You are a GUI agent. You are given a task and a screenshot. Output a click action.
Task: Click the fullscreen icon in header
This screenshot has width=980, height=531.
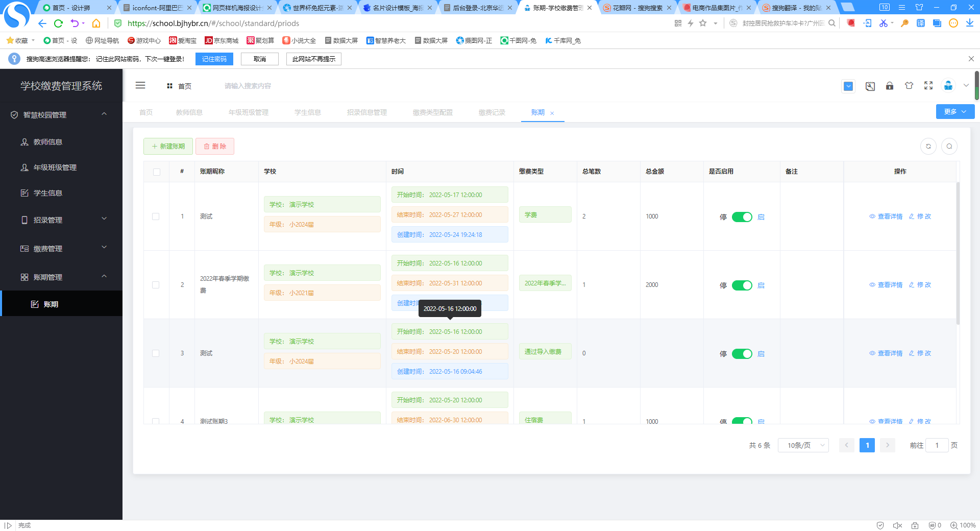928,86
